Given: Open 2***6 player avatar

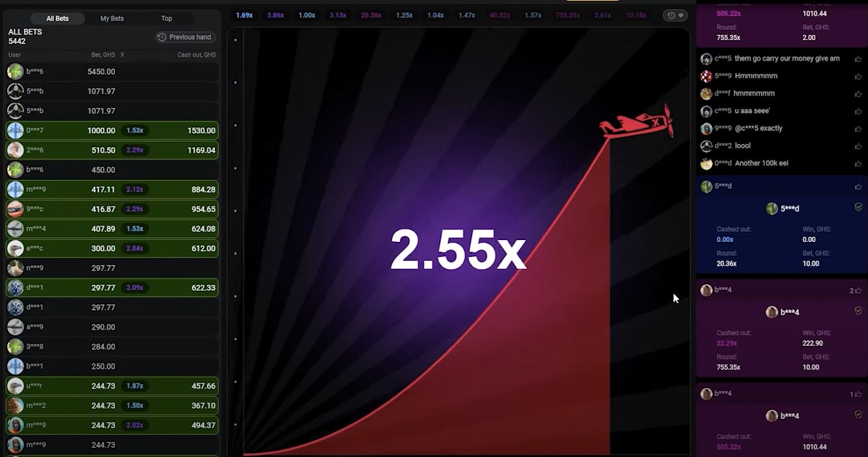Looking at the screenshot, I should 15,150.
